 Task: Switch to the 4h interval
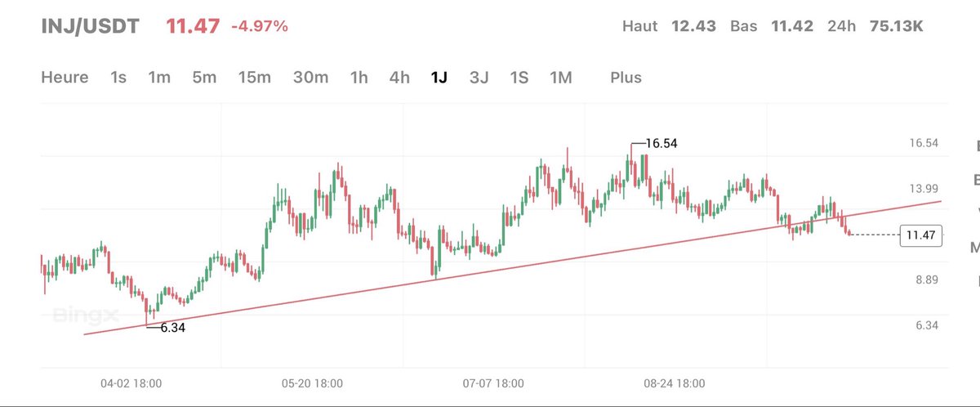coord(399,78)
